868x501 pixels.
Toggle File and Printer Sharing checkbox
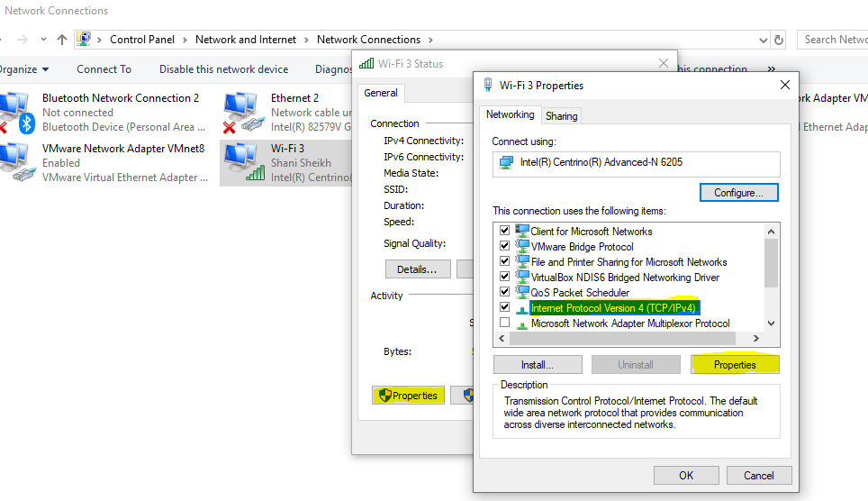coord(504,260)
